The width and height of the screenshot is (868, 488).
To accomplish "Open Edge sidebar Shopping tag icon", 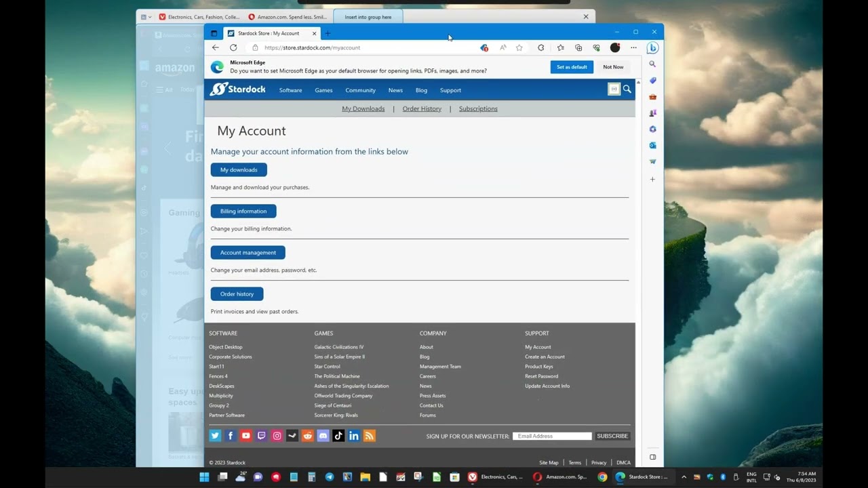I will coord(652,80).
